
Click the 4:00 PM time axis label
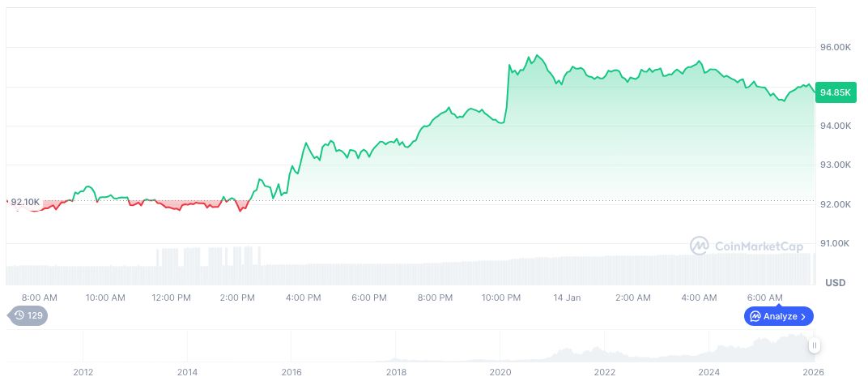point(303,298)
